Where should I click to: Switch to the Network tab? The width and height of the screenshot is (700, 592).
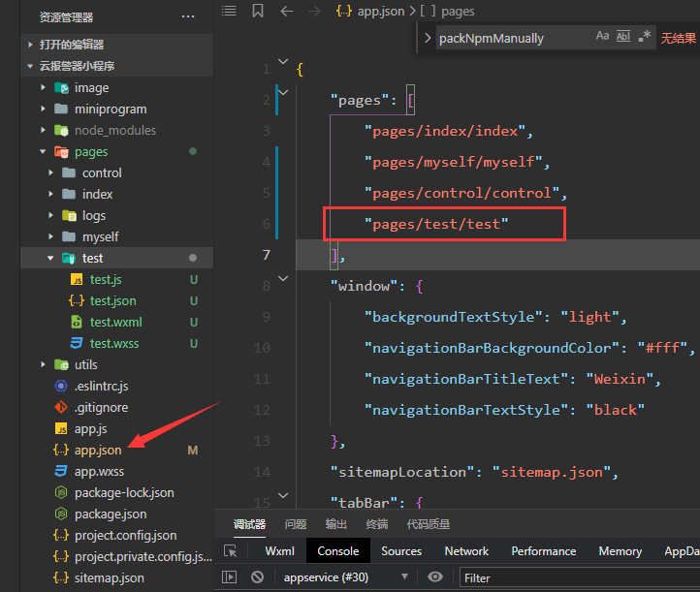pos(466,550)
